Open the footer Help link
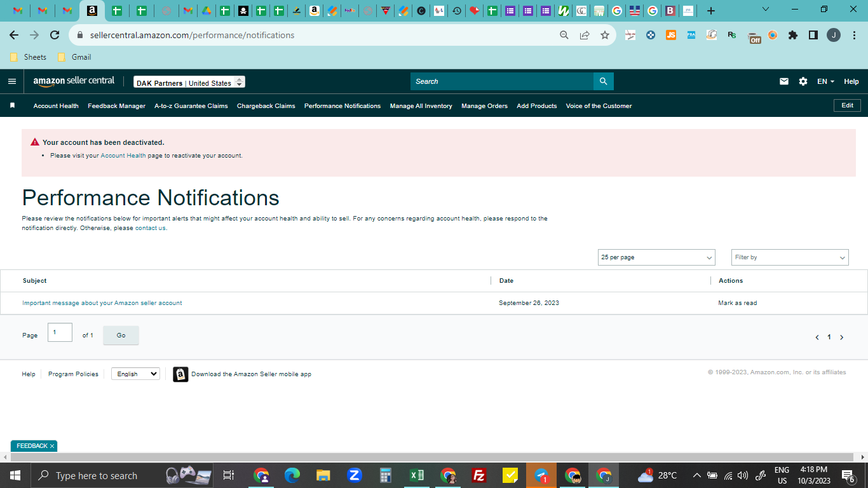 [29, 374]
